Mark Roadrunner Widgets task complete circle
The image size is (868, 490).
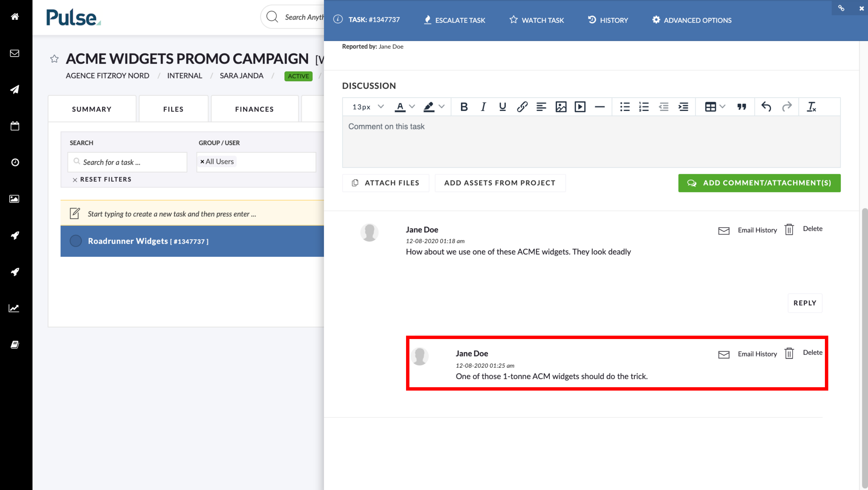coord(76,241)
